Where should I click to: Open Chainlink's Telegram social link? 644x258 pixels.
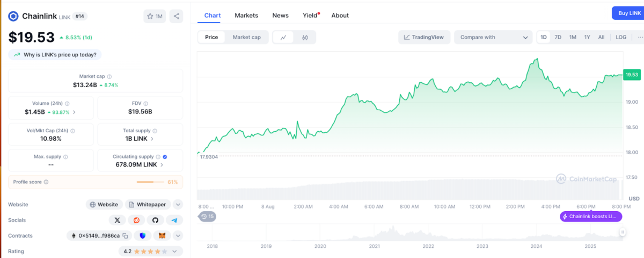pos(174,220)
